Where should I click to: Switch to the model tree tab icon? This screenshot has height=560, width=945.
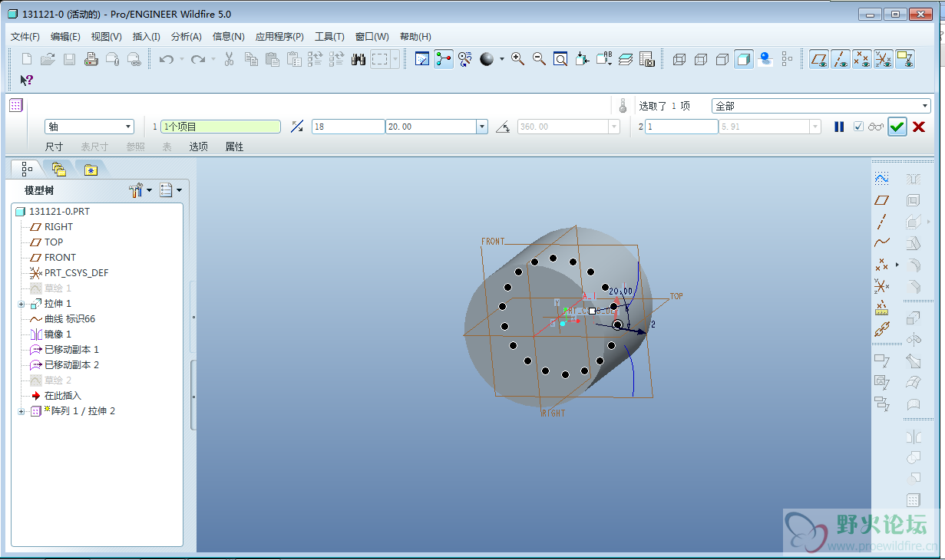(27, 169)
